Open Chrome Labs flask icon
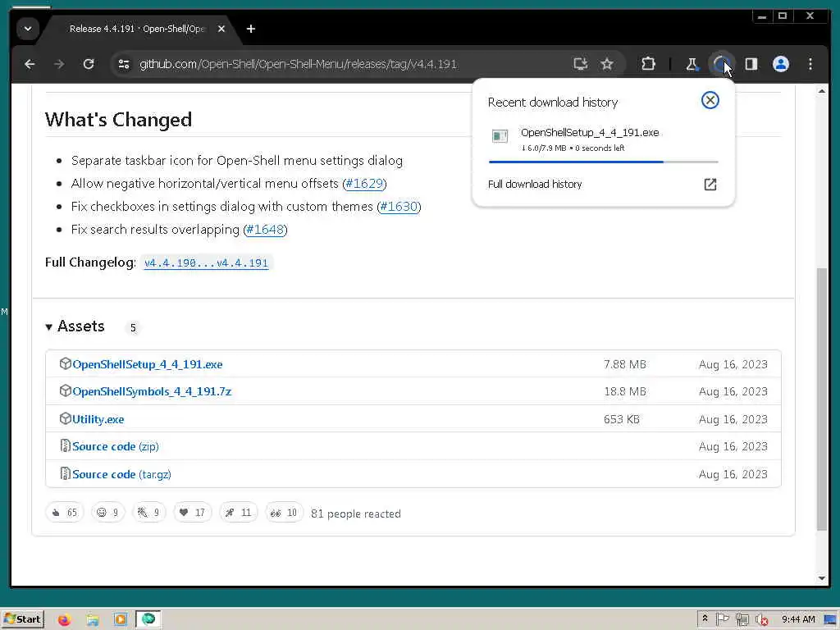Image resolution: width=840 pixels, height=630 pixels. click(692, 64)
